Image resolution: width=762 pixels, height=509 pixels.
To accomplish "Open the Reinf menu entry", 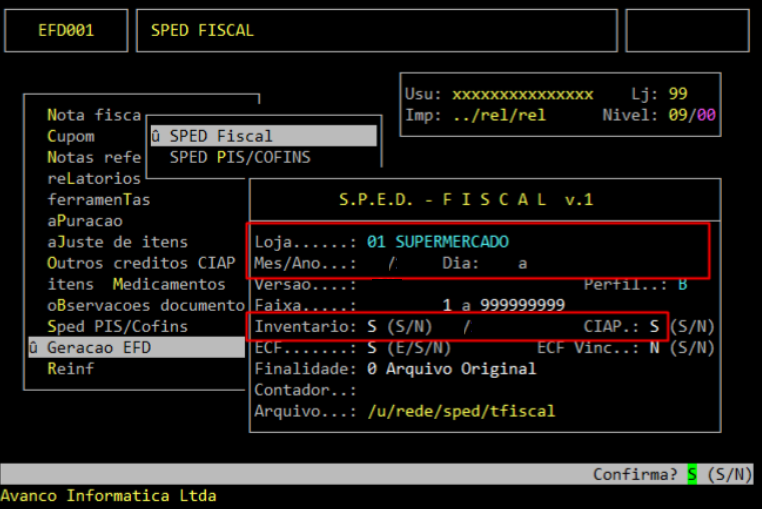I will (70, 369).
